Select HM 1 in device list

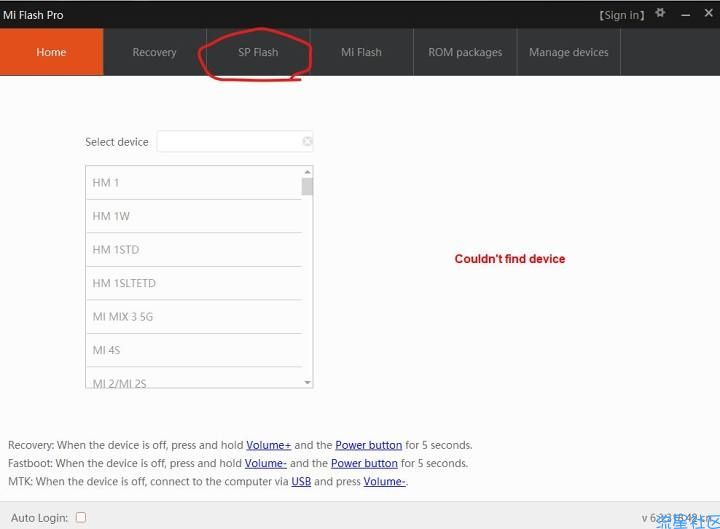194,183
